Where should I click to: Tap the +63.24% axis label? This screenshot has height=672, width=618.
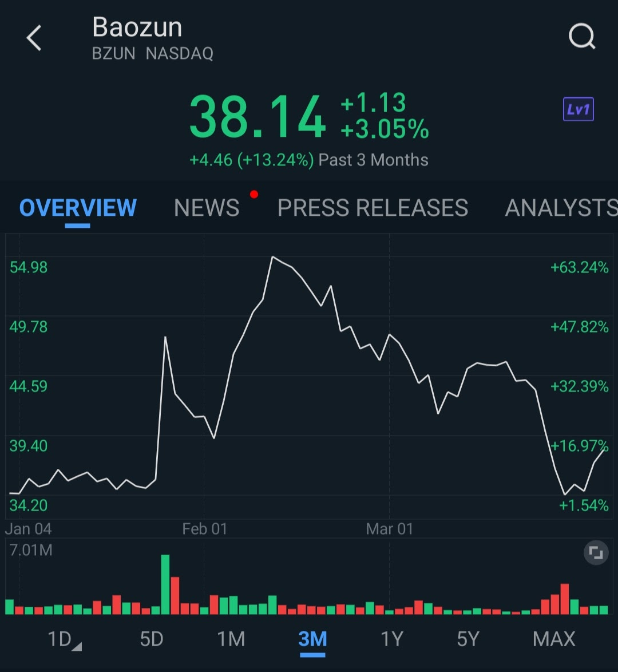[x=580, y=267]
